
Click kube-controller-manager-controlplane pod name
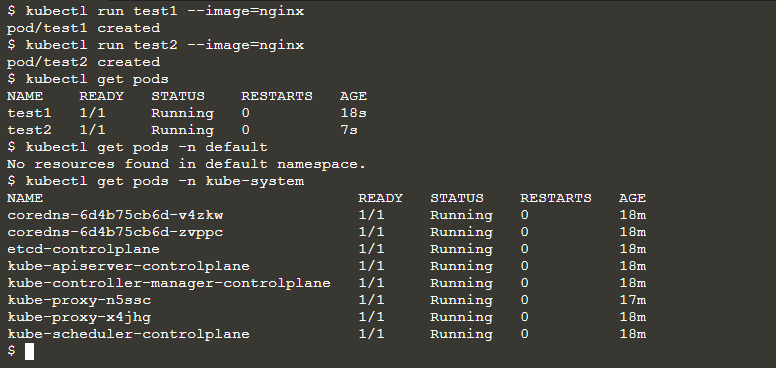click(x=169, y=283)
